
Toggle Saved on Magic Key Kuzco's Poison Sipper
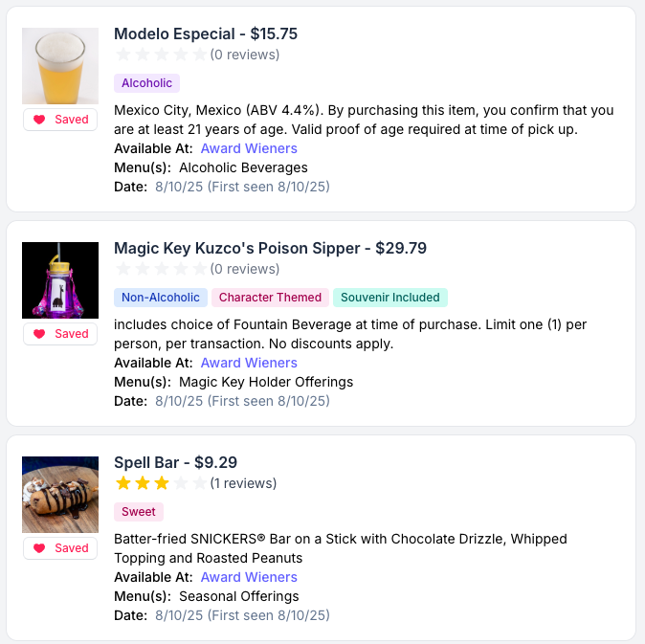pyautogui.click(x=60, y=334)
